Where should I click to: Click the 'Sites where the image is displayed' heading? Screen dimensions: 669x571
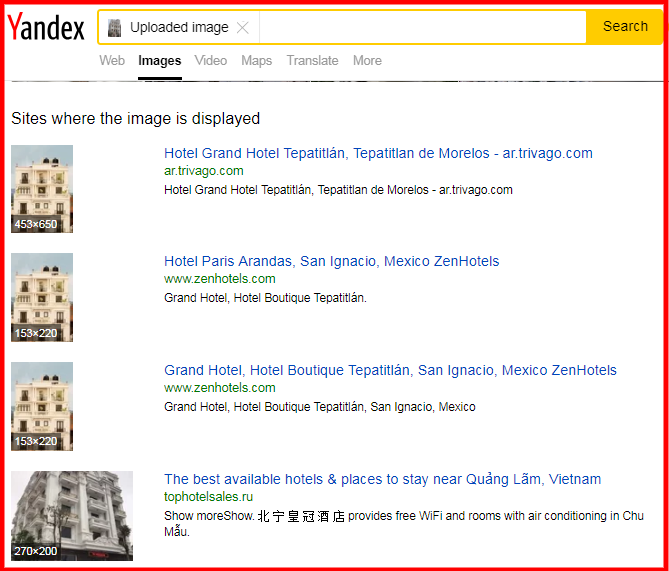click(135, 119)
